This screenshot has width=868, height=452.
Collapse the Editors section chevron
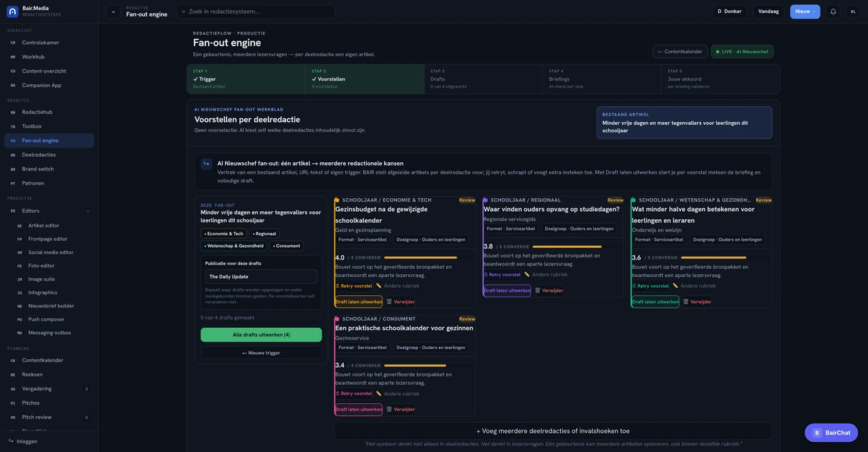[88, 211]
